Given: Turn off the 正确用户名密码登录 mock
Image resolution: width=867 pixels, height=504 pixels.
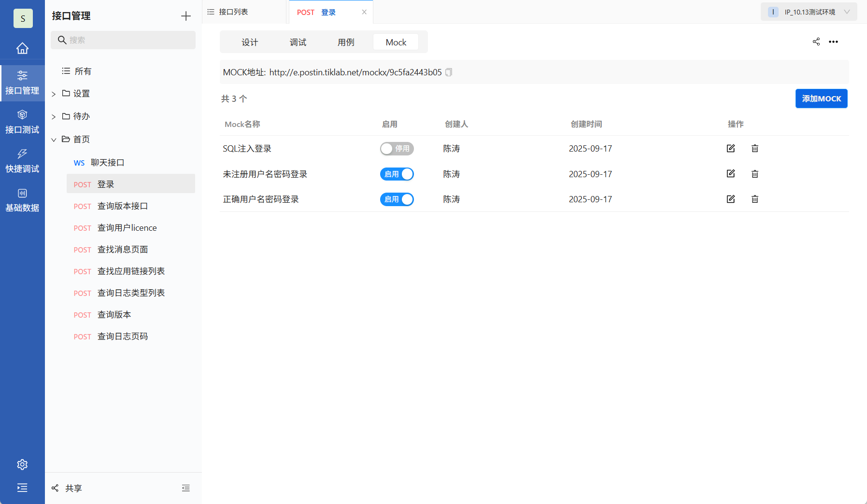Looking at the screenshot, I should click(x=397, y=199).
